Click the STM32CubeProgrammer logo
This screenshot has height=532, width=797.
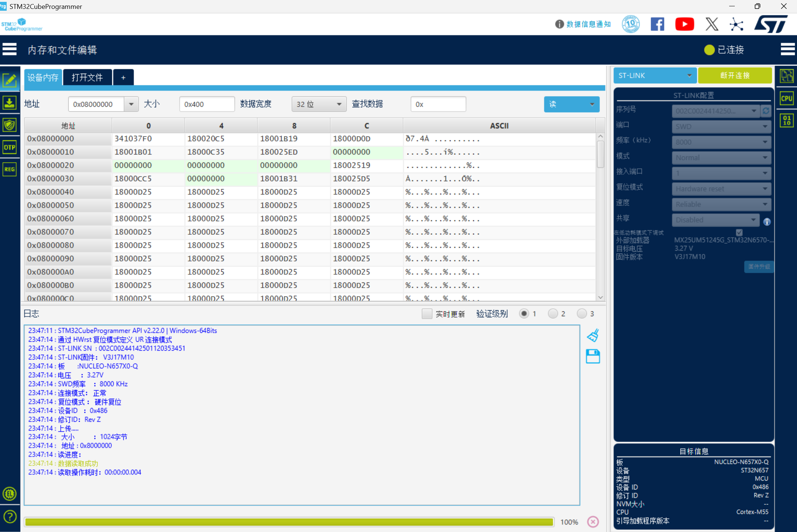click(22, 24)
